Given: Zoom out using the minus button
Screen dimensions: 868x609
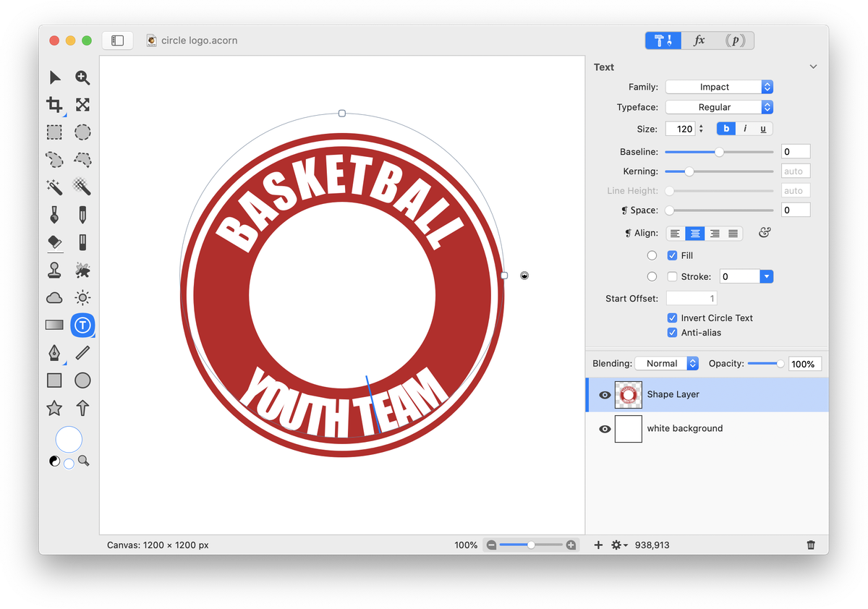Looking at the screenshot, I should tap(492, 545).
